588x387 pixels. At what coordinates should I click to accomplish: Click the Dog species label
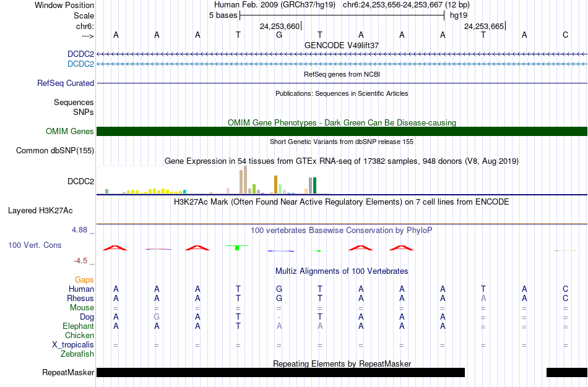pyautogui.click(x=87, y=317)
